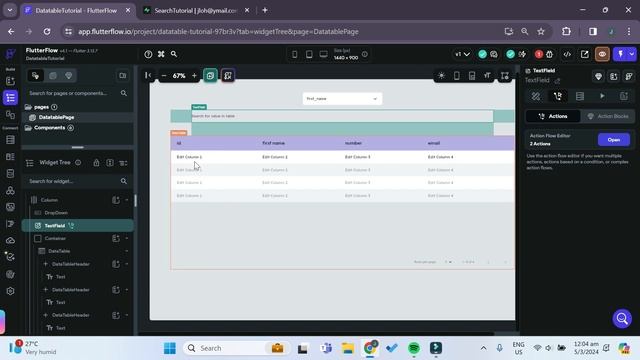Zoom in the canvas with the plus button

(x=194, y=76)
